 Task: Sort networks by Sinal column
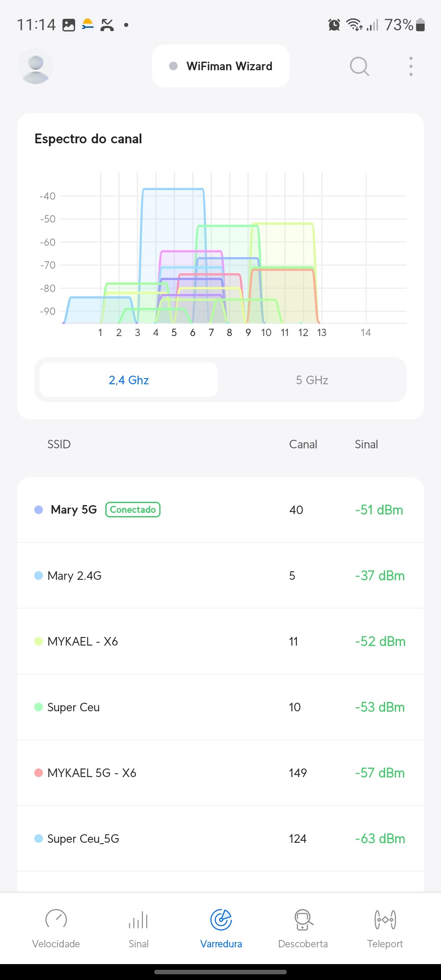(366, 444)
